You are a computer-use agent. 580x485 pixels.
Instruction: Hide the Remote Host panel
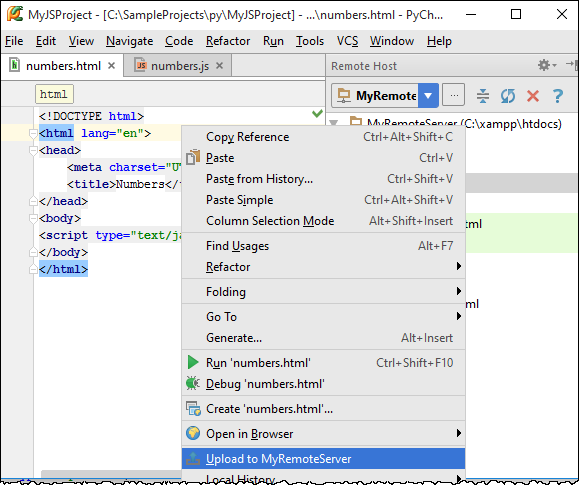click(x=571, y=65)
